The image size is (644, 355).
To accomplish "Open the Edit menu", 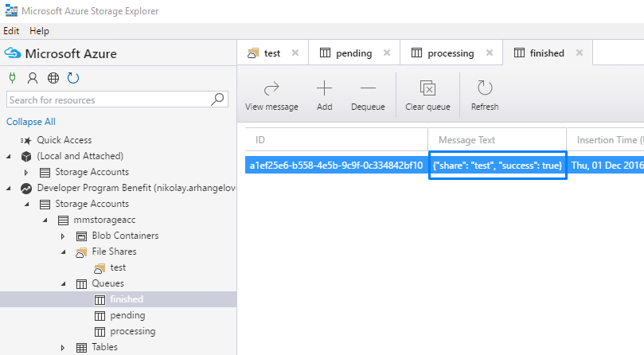I will point(11,31).
